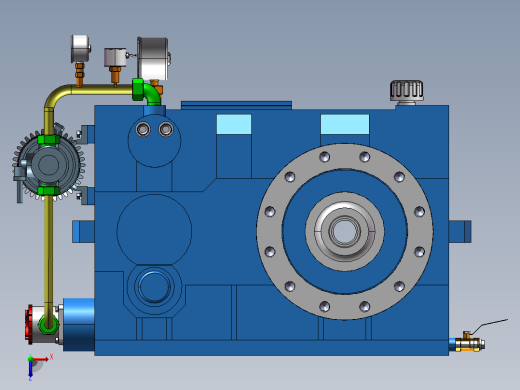Select the green nut above the oil filter
This screenshot has width=520, height=390.
[49, 139]
